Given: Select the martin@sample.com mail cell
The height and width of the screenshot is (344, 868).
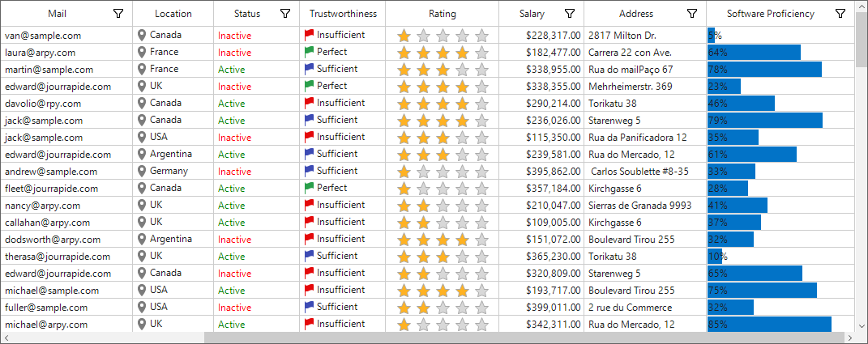Looking at the screenshot, I should pyautogui.click(x=66, y=70).
